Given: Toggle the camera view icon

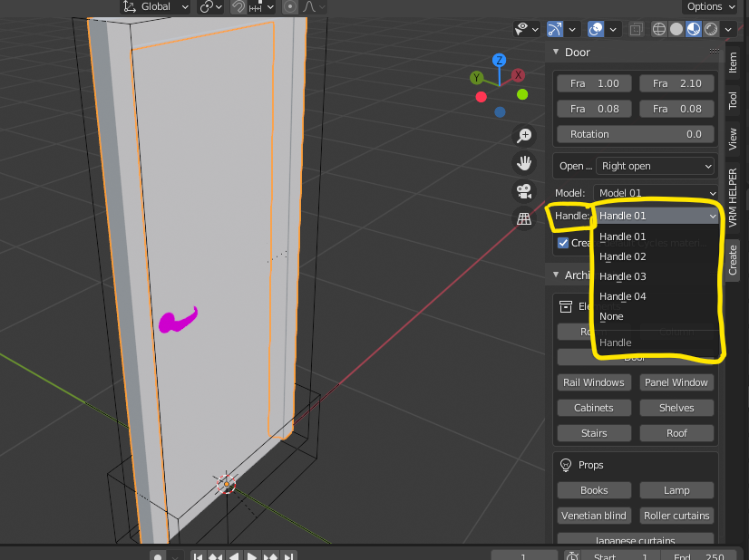Looking at the screenshot, I should (x=524, y=191).
